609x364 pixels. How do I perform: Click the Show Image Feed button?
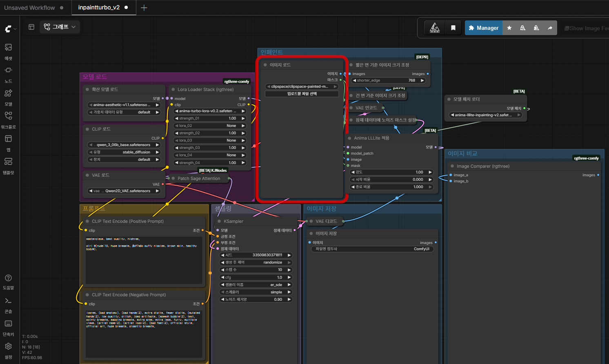coord(586,28)
